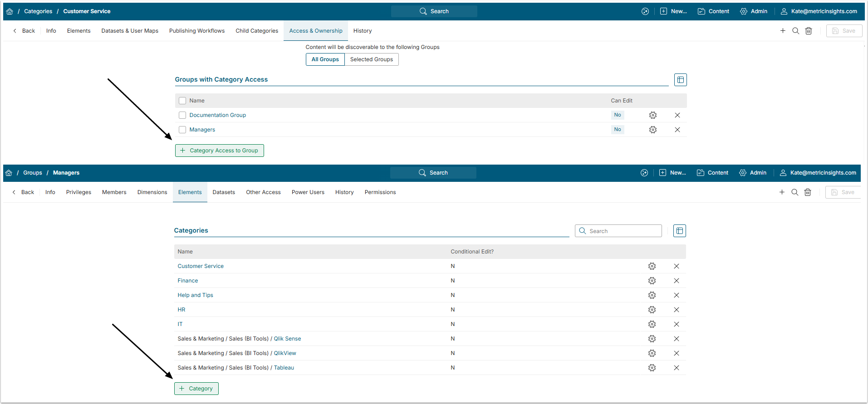Click the table layout icon beside Groups with Category Access

tap(680, 80)
